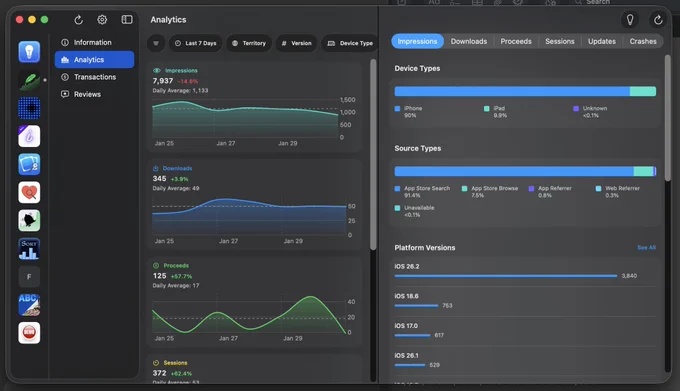Open the Territory filter dropdown

(x=249, y=43)
